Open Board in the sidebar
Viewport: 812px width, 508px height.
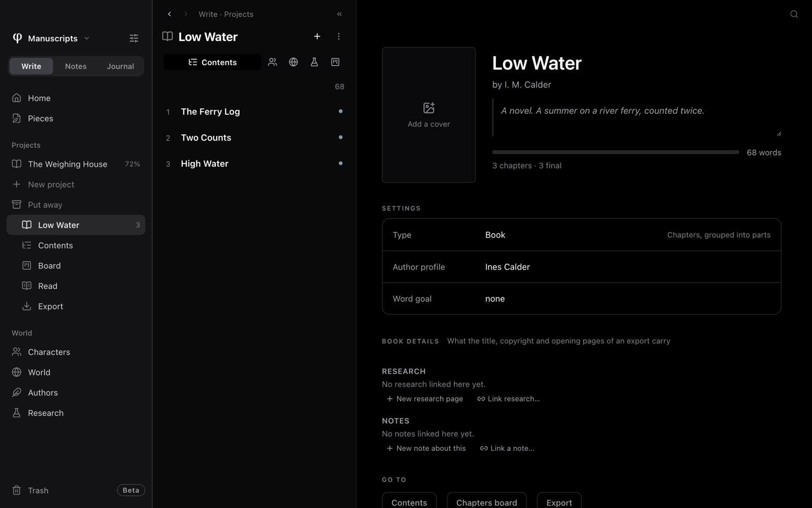pyautogui.click(x=76, y=266)
